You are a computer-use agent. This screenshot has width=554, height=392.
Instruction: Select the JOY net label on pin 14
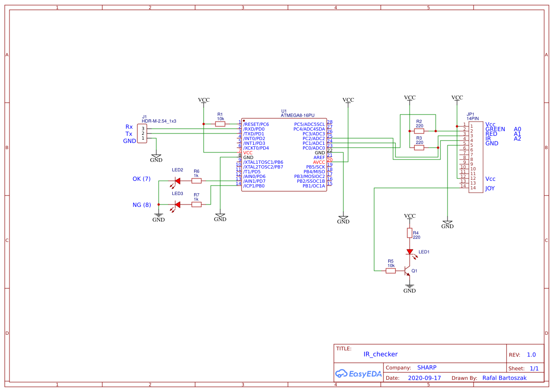point(489,188)
